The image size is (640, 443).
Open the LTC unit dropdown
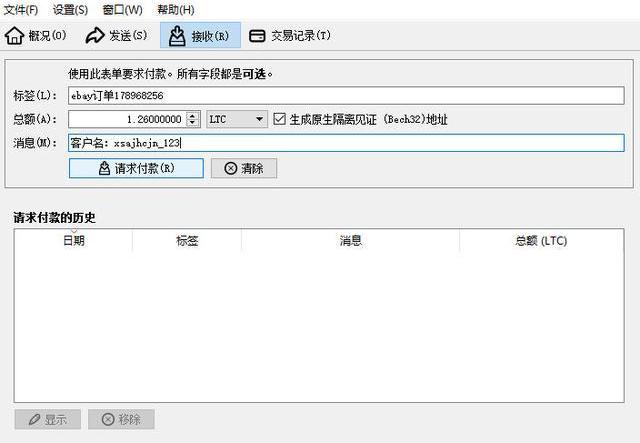(237, 119)
